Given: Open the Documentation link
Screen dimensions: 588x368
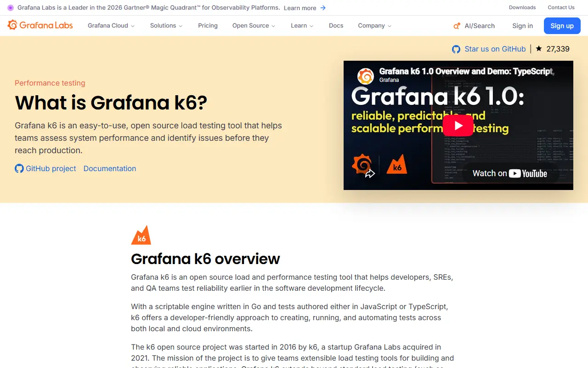Looking at the screenshot, I should [x=110, y=168].
